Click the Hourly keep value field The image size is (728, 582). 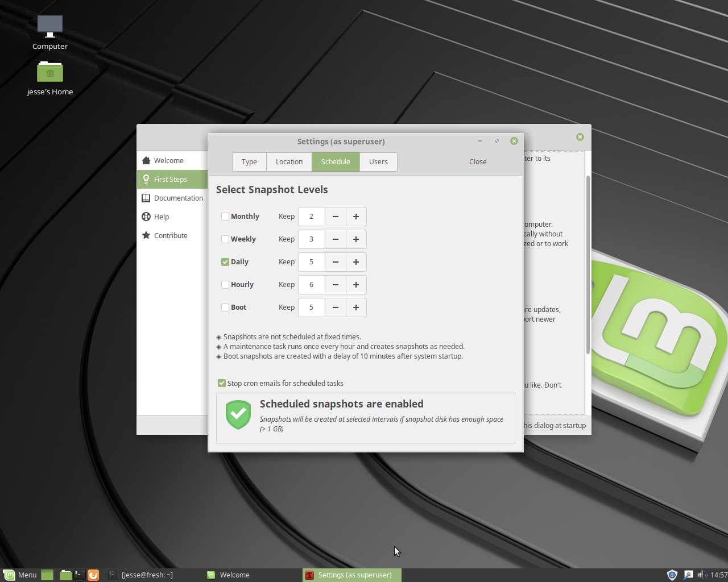point(312,285)
